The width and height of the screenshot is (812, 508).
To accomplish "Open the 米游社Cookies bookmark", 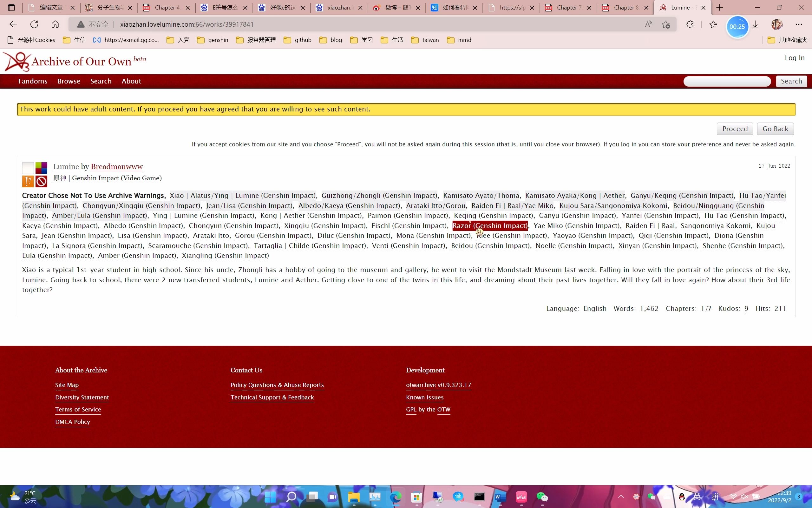I will tap(31, 40).
